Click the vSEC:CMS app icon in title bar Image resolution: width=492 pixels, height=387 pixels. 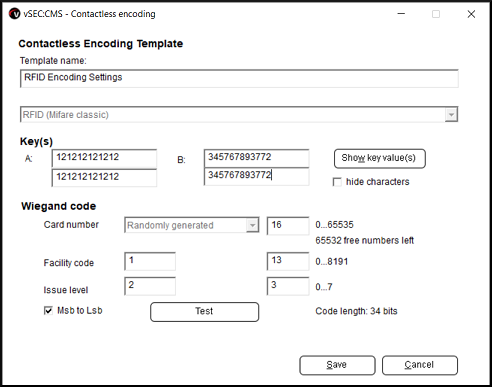pos(14,14)
